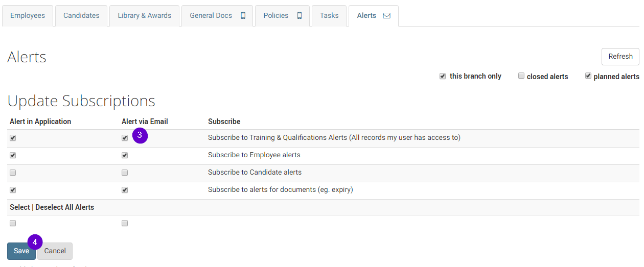
Task: Switch to the Candidates tab
Action: pyautogui.click(x=81, y=15)
